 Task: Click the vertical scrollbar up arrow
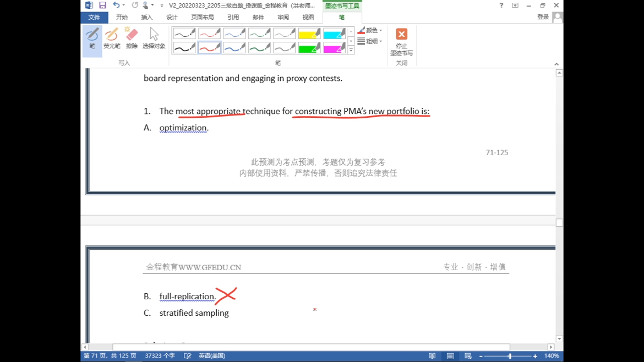[559, 73]
